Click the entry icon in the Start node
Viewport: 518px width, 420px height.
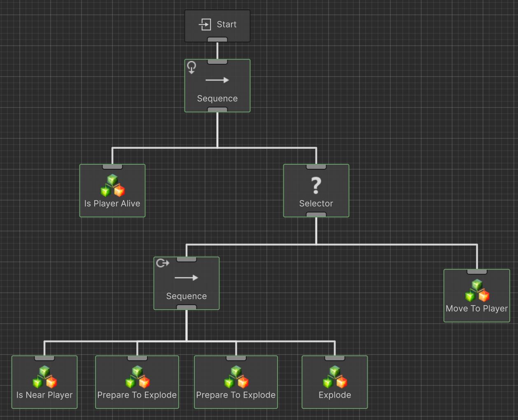205,25
